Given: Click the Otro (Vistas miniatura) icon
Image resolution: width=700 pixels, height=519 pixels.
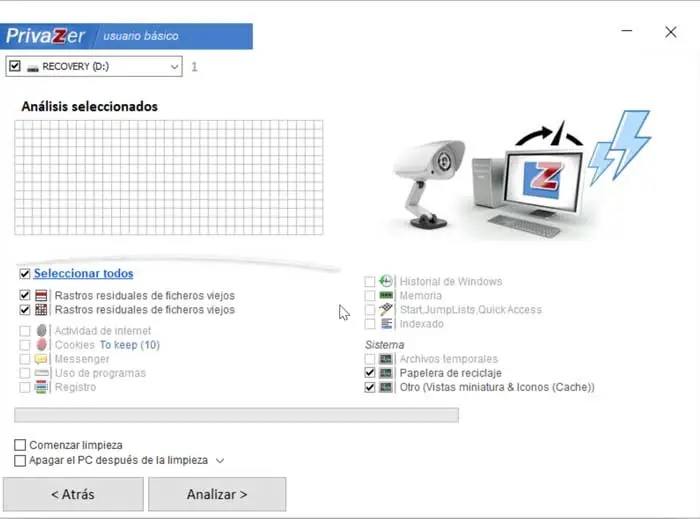Looking at the screenshot, I should click(x=386, y=387).
